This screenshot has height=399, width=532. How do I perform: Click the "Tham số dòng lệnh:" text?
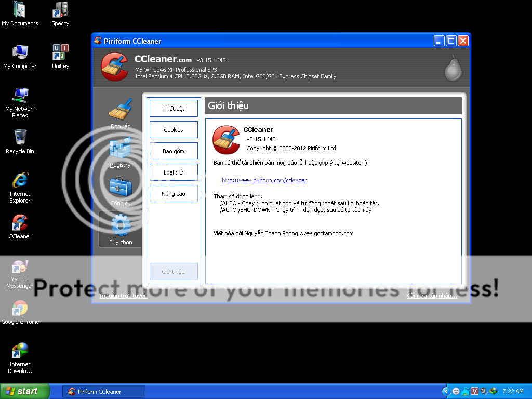coord(238,196)
